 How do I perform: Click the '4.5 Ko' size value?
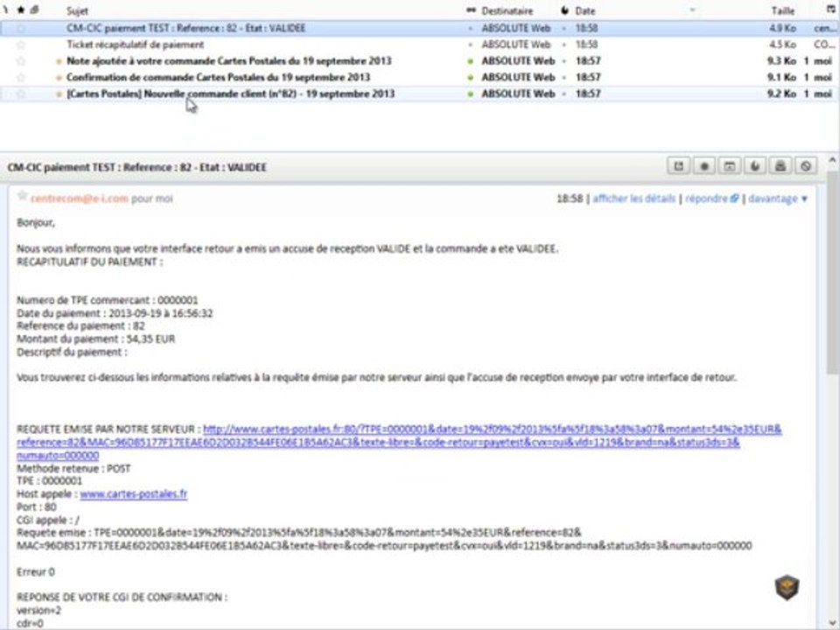(782, 45)
